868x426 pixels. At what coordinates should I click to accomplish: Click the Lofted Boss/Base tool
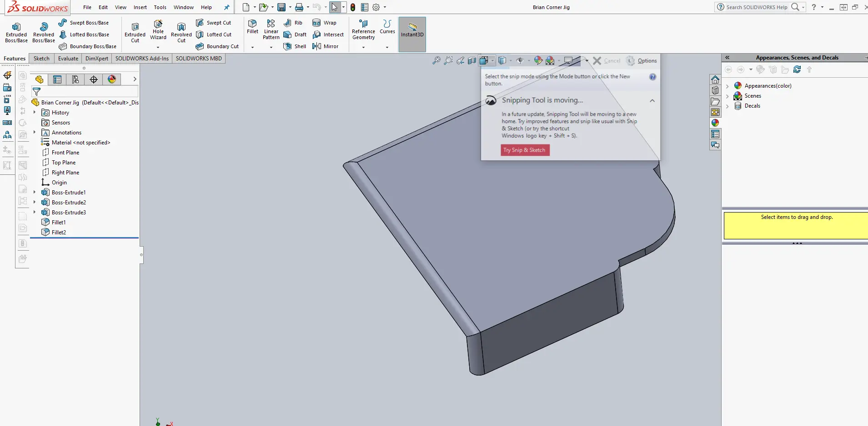coord(84,35)
